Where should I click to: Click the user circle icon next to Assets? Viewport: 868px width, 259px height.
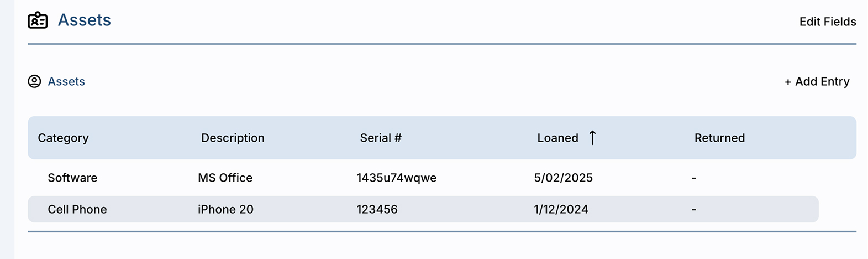pos(34,81)
